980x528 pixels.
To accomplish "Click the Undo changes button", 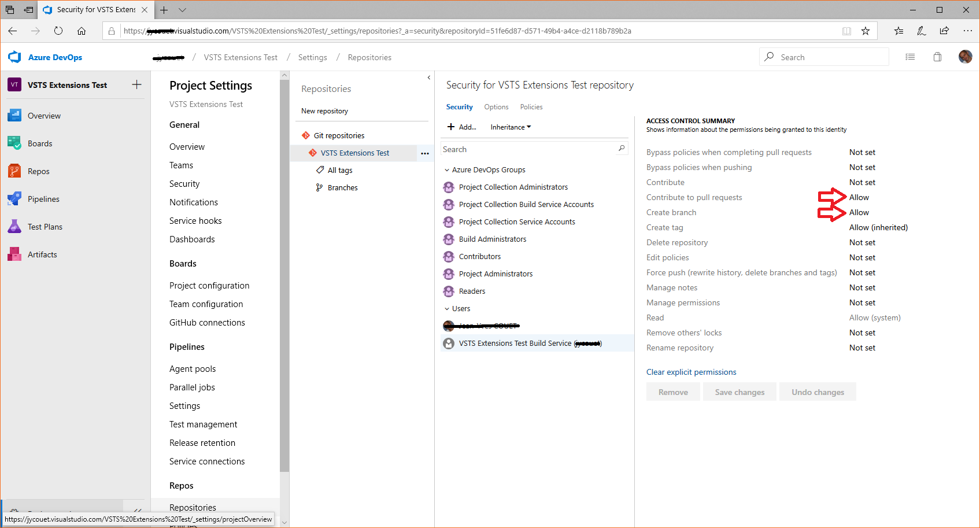I will (818, 392).
